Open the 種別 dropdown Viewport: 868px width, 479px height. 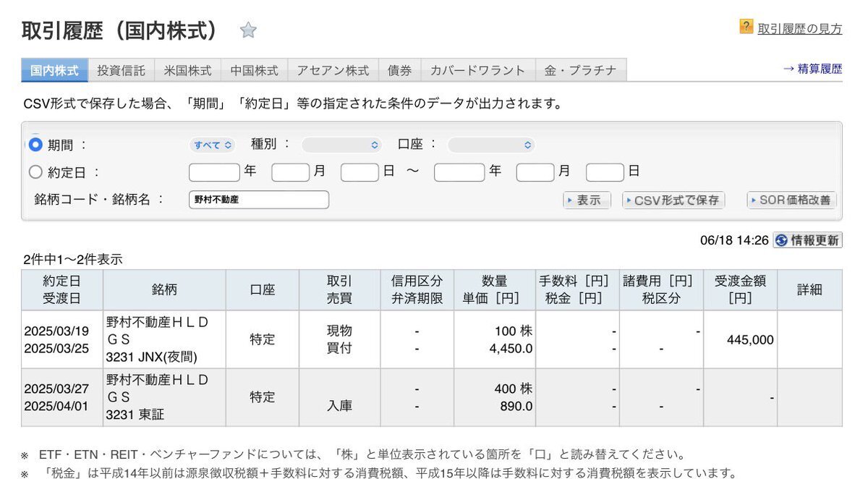[341, 145]
